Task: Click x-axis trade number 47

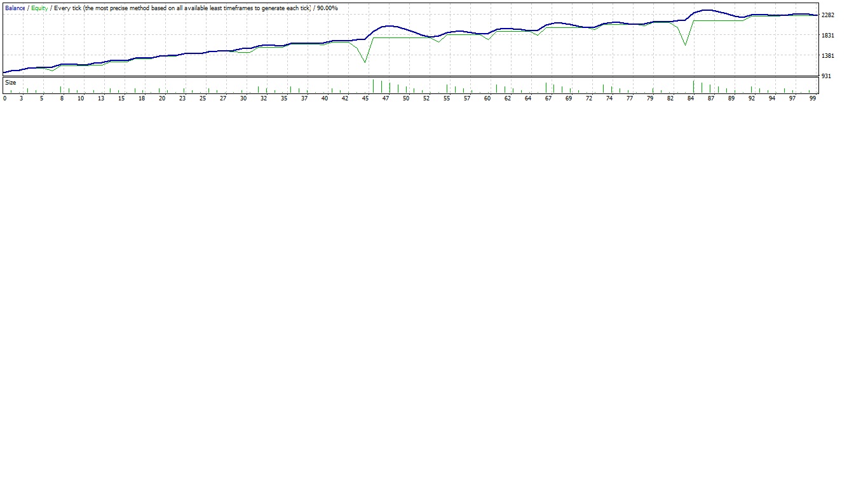Action: coord(386,98)
